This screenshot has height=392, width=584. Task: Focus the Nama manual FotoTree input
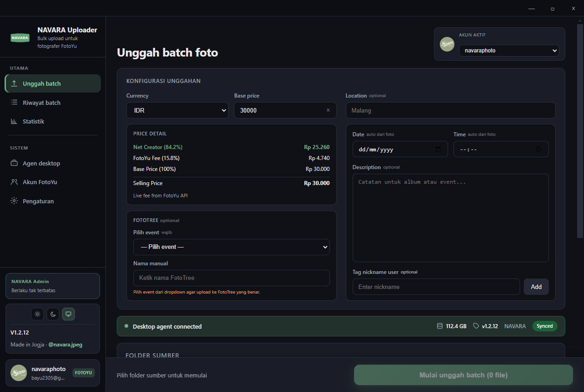point(231,278)
